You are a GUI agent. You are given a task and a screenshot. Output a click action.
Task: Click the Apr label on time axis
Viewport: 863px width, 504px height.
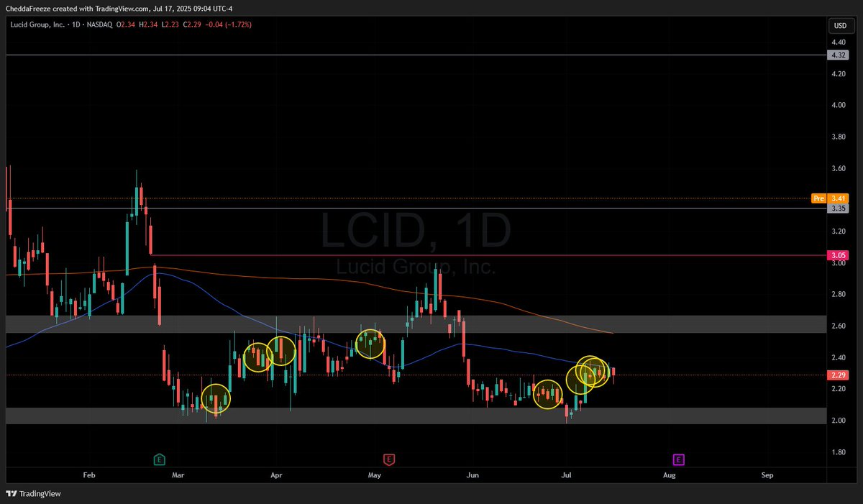(275, 475)
